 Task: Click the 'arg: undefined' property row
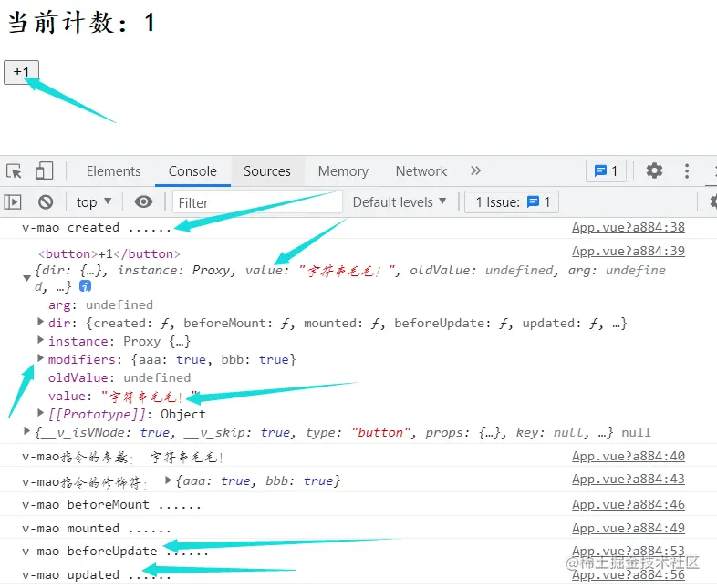(100, 305)
